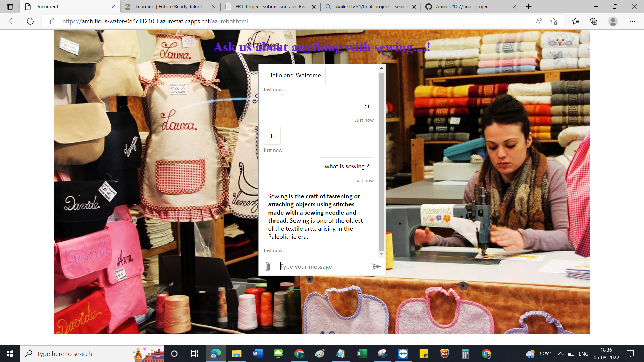Open a new browser tab
The image size is (644, 362).
pos(529,7)
